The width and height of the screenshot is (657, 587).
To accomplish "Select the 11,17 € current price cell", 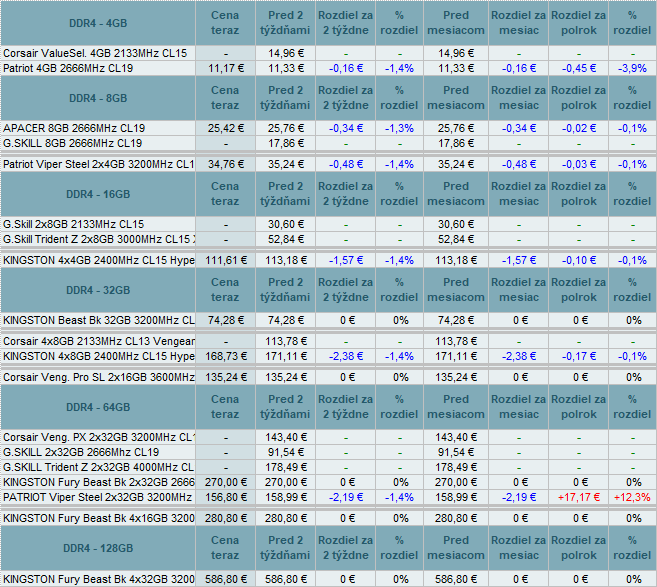I will [x=225, y=68].
